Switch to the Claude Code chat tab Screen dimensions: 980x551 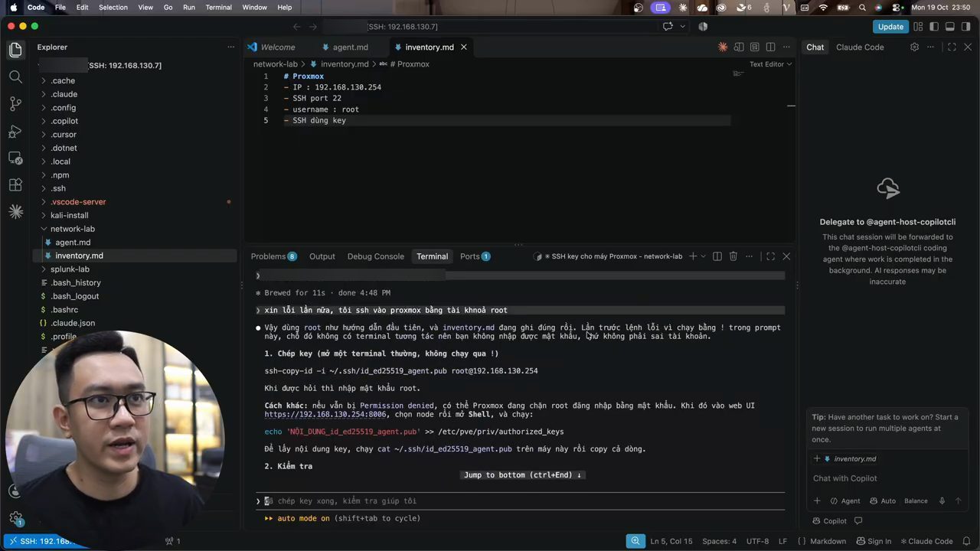point(859,47)
